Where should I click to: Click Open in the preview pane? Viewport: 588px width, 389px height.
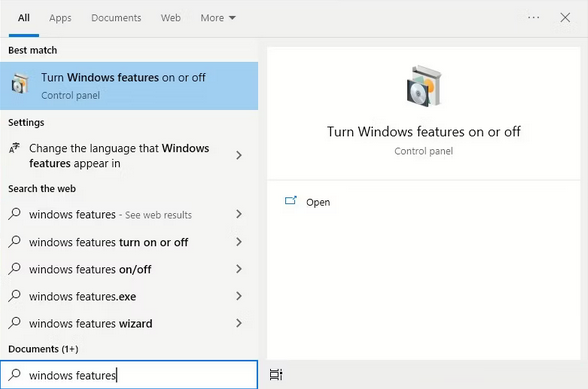[x=318, y=202]
